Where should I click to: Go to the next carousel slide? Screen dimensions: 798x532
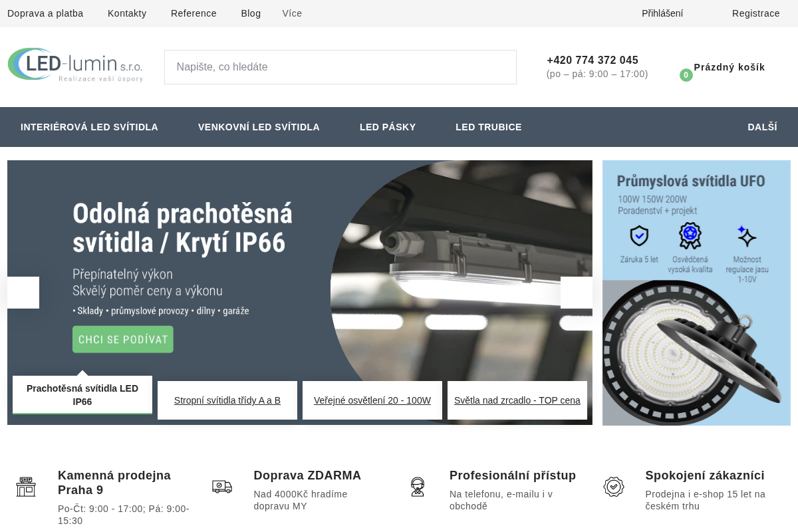coord(577,293)
